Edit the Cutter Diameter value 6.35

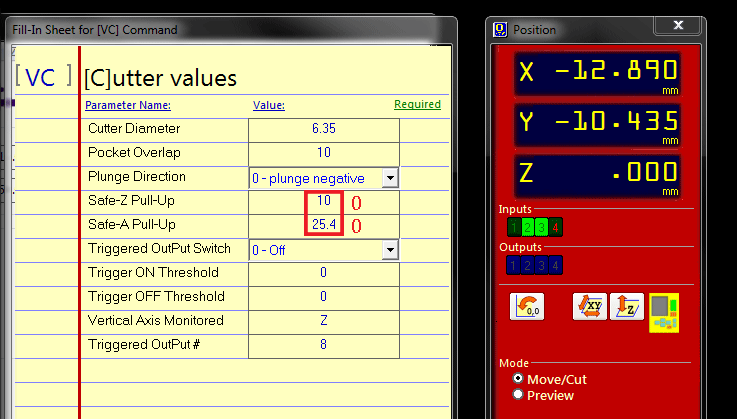324,129
